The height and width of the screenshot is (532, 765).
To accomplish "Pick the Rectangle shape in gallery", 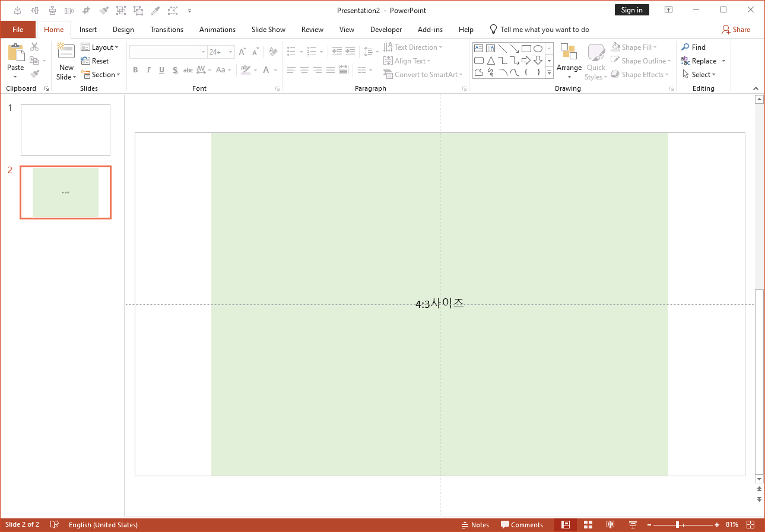I will pos(526,49).
